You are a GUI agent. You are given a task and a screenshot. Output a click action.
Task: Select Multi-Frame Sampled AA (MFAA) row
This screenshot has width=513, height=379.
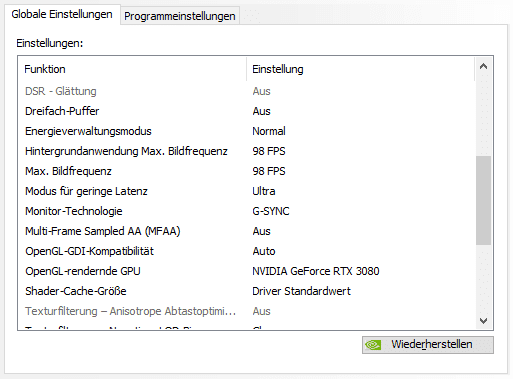pos(247,231)
